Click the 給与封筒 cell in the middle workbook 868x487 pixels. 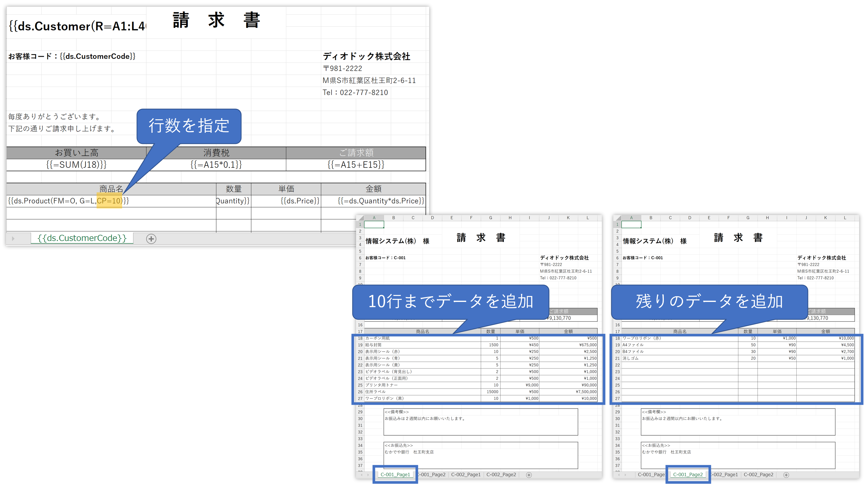click(x=423, y=345)
